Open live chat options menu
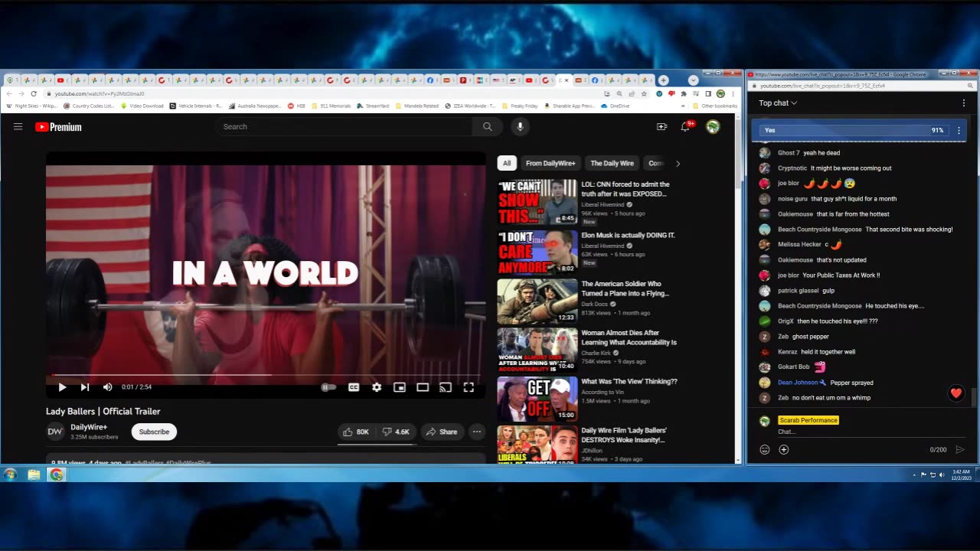 (964, 103)
